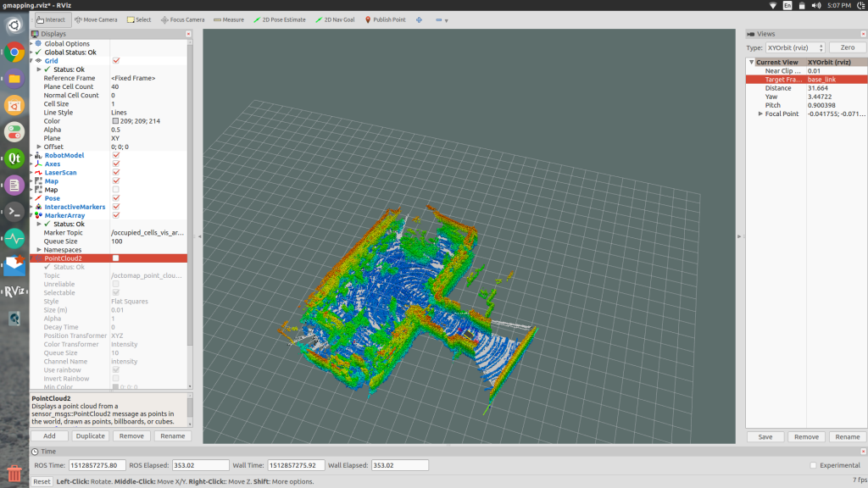Select the Target Frame row
This screenshot has height=488, width=868.
point(807,80)
